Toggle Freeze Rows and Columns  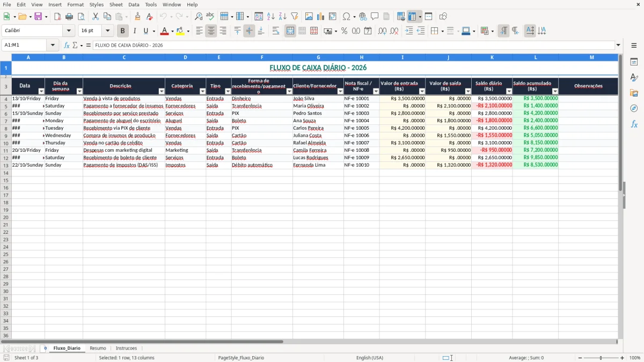[x=412, y=17]
